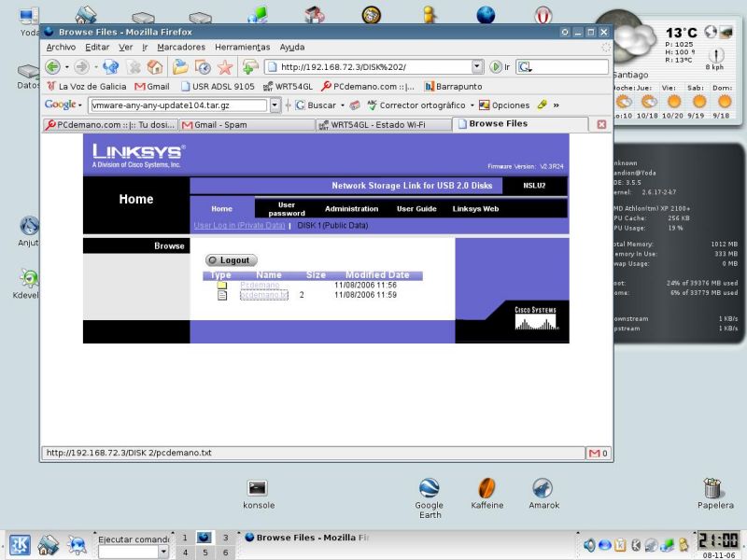The image size is (747, 560).
Task: Open the KDE K menu button
Action: pyautogui.click(x=20, y=545)
